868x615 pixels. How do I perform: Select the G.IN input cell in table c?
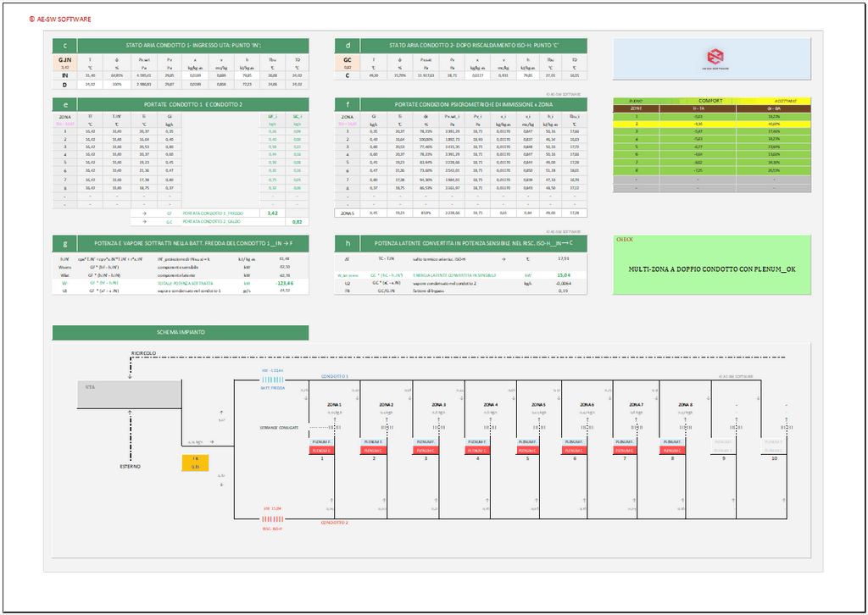coord(64,60)
